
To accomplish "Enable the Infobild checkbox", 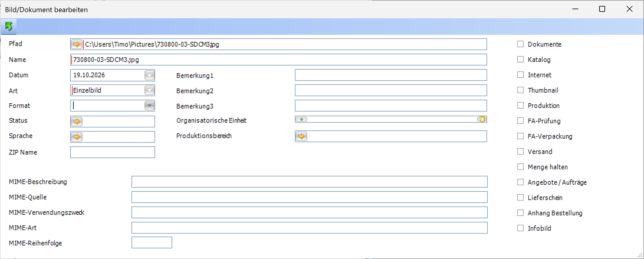I will (x=520, y=228).
